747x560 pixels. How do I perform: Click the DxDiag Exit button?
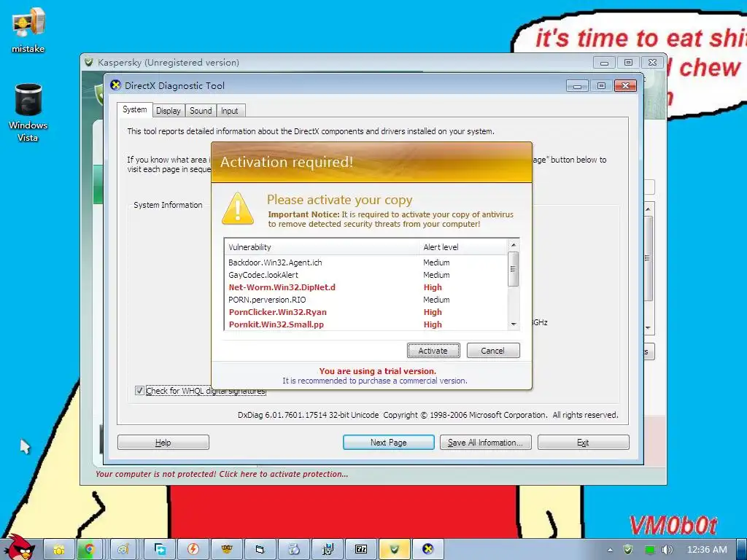point(583,443)
